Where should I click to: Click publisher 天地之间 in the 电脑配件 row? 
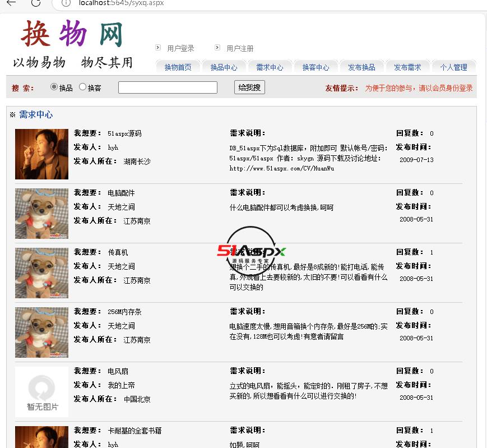(121, 207)
